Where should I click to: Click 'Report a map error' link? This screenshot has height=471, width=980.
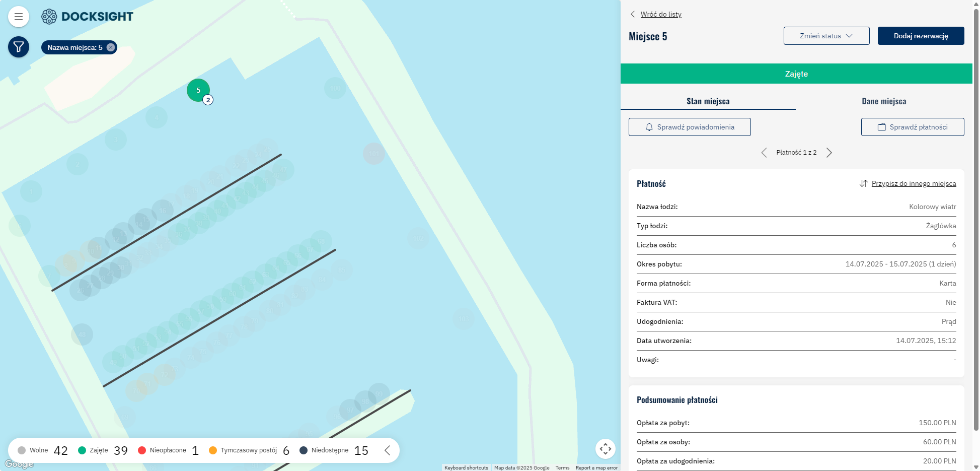point(596,468)
